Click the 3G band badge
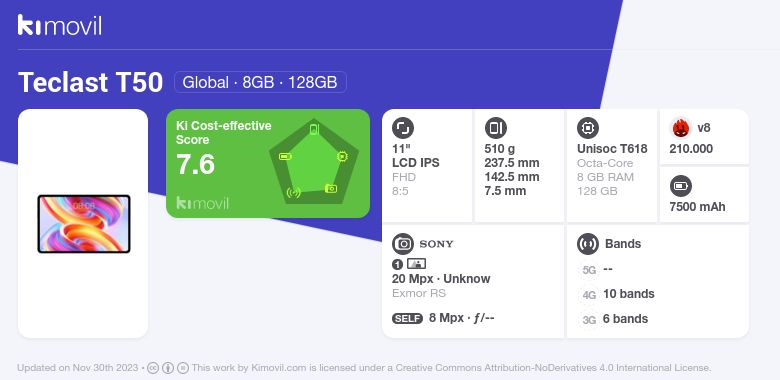Image resolution: width=780 pixels, height=380 pixels. point(589,320)
